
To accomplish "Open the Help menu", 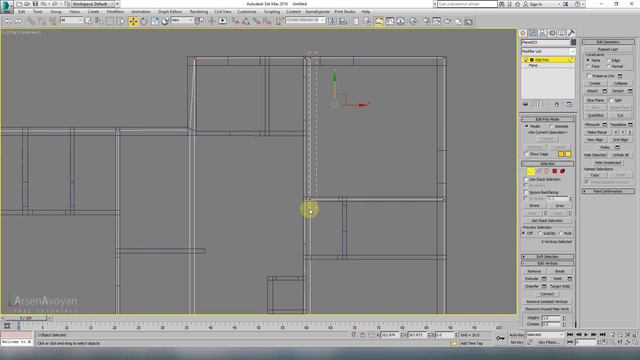I will (x=366, y=12).
